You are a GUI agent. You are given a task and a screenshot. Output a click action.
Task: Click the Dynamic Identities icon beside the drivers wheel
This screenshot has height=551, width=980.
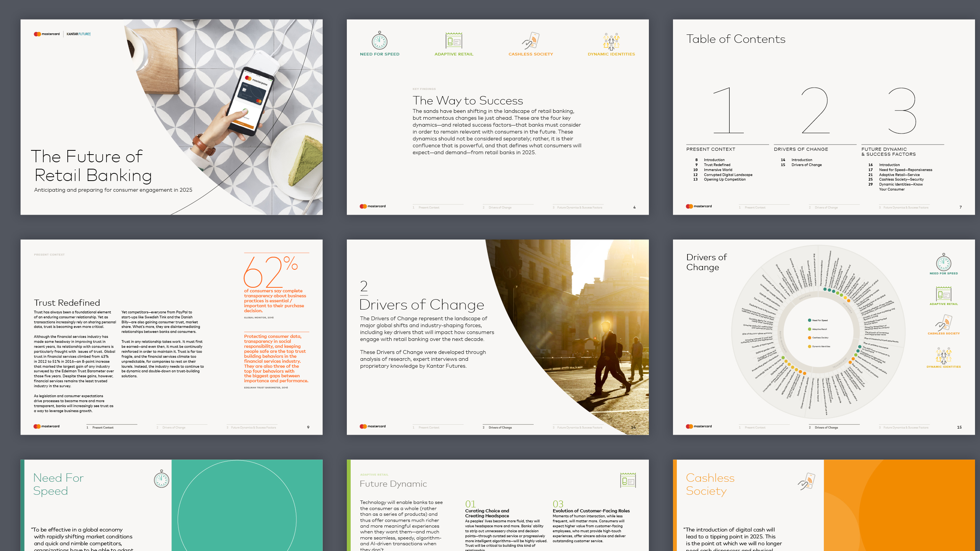point(944,355)
